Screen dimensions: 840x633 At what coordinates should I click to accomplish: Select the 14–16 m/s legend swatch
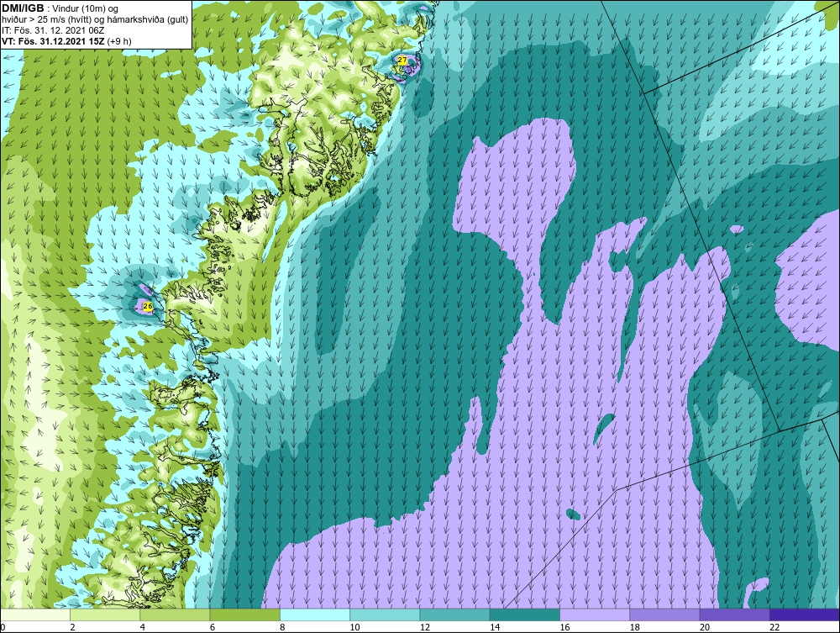point(525,615)
